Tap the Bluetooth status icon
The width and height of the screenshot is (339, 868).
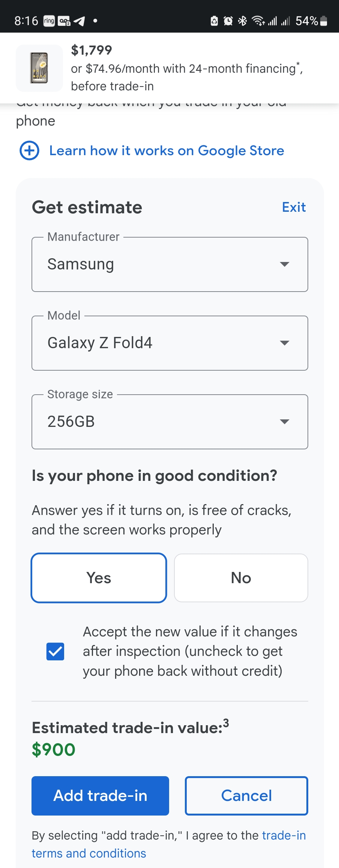(x=243, y=21)
